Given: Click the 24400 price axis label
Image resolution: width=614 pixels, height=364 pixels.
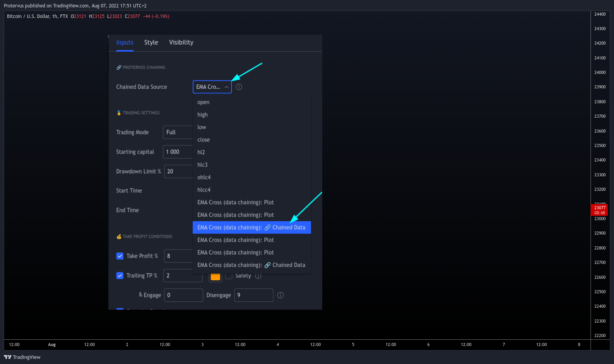Looking at the screenshot, I should pyautogui.click(x=600, y=14).
